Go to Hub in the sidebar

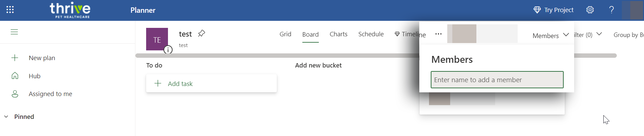point(34,76)
